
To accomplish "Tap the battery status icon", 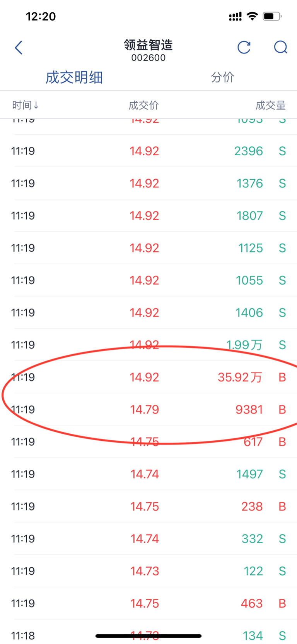I will [272, 16].
